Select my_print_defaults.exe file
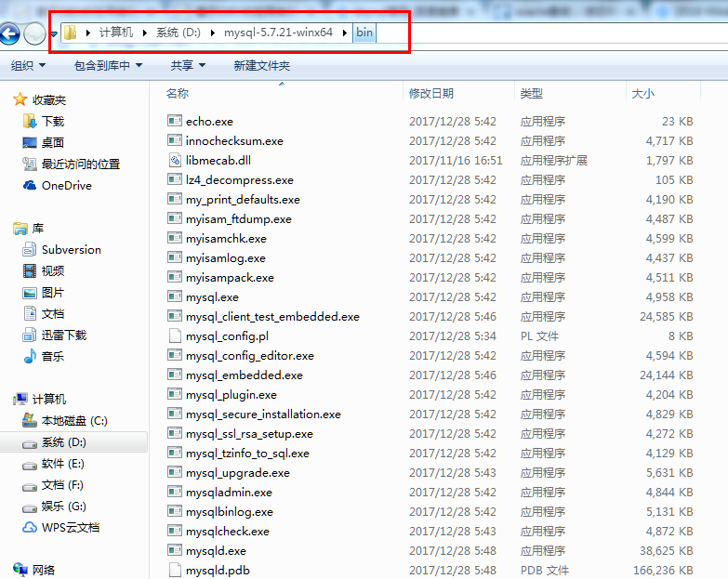Viewport: 728px width, 579px height. pyautogui.click(x=243, y=199)
